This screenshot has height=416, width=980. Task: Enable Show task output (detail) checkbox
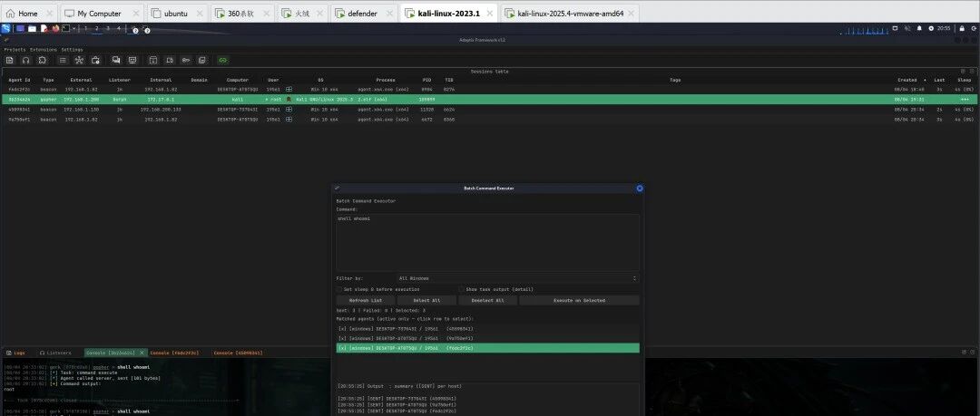462,290
